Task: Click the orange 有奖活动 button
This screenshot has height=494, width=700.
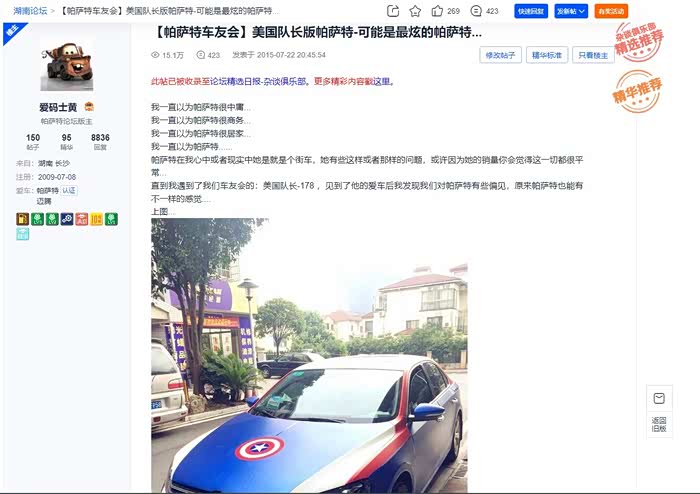Action: [611, 11]
